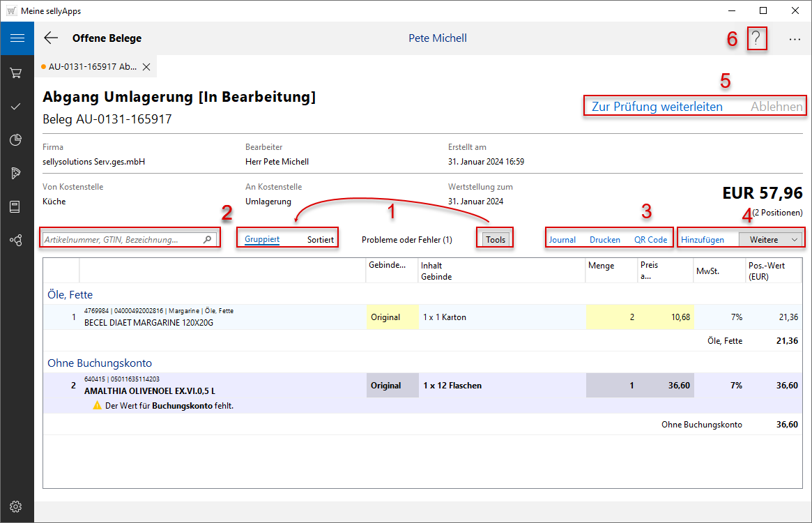Click the shopping cart sidebar icon
The image size is (812, 523).
click(16, 73)
